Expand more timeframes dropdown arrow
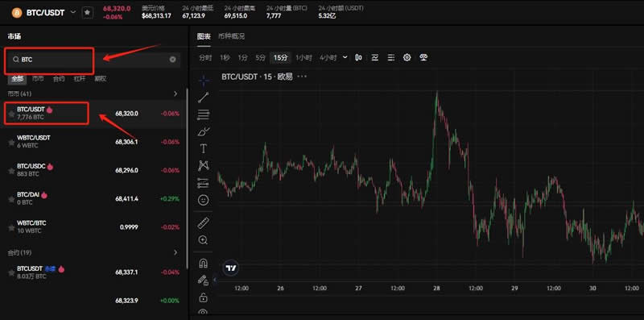Viewport: 644px width, 320px height. 345,57
